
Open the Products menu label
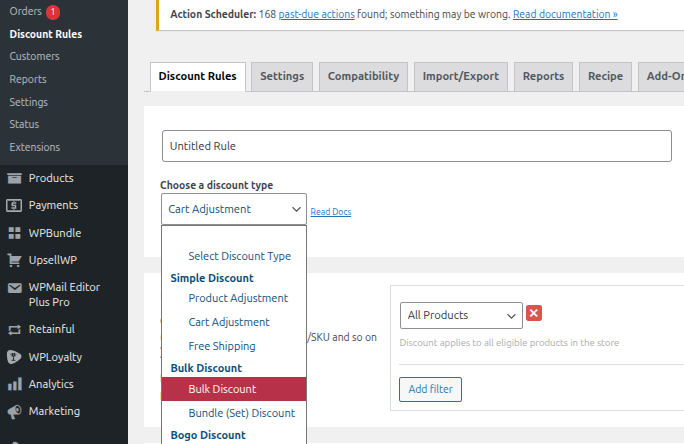click(51, 178)
